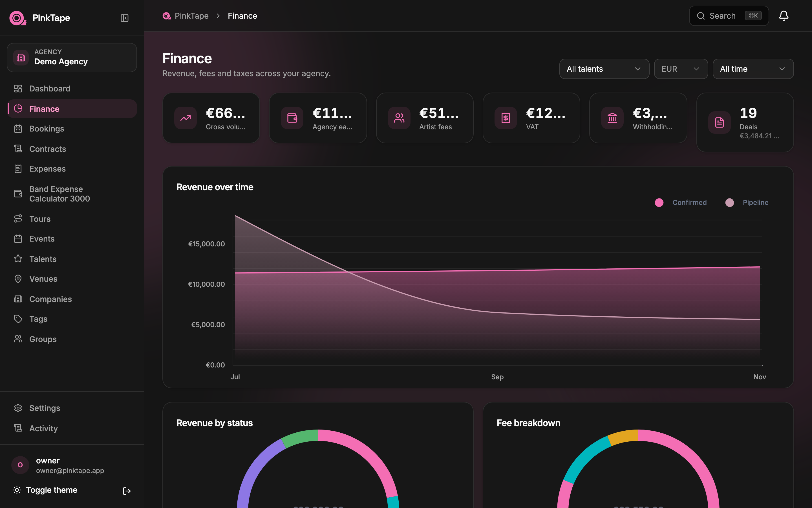The image size is (812, 508).
Task: Open the Demo Agency switcher
Action: [72, 58]
